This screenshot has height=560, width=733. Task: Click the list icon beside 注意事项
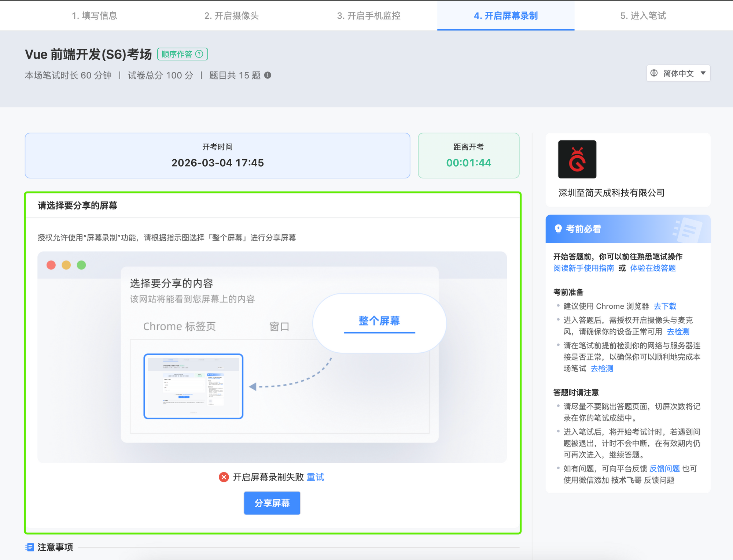[x=30, y=547]
